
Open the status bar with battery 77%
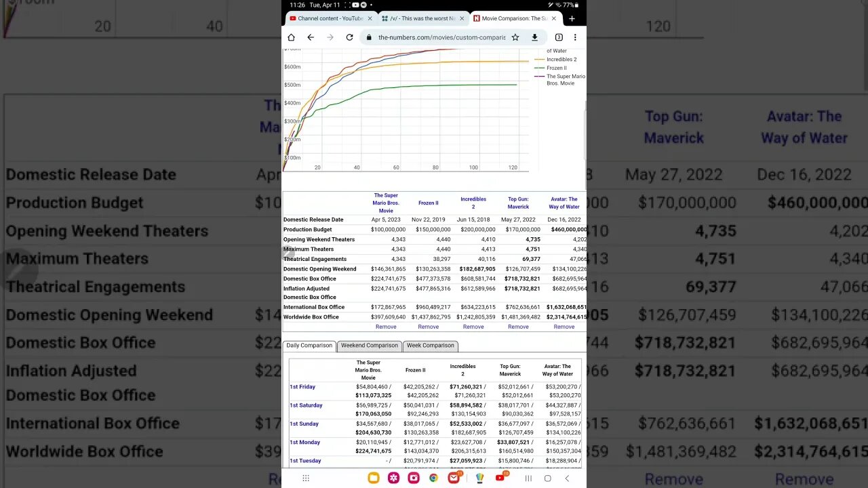tap(434, 5)
